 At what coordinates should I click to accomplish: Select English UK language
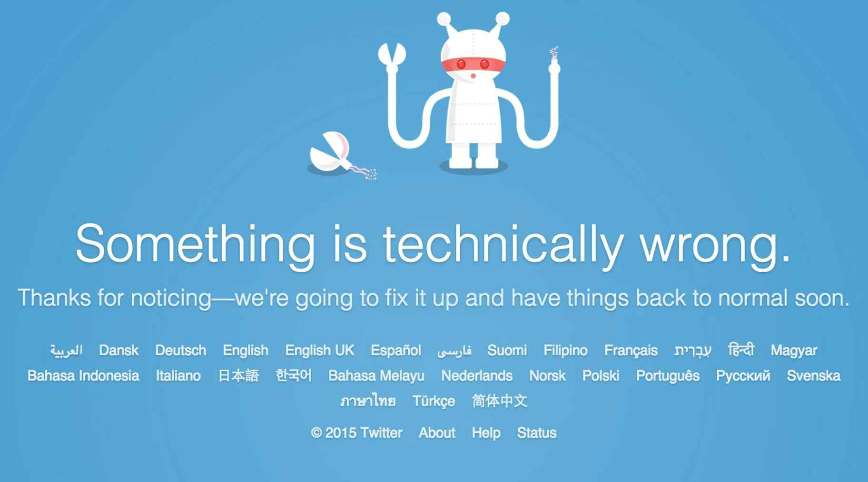point(320,351)
